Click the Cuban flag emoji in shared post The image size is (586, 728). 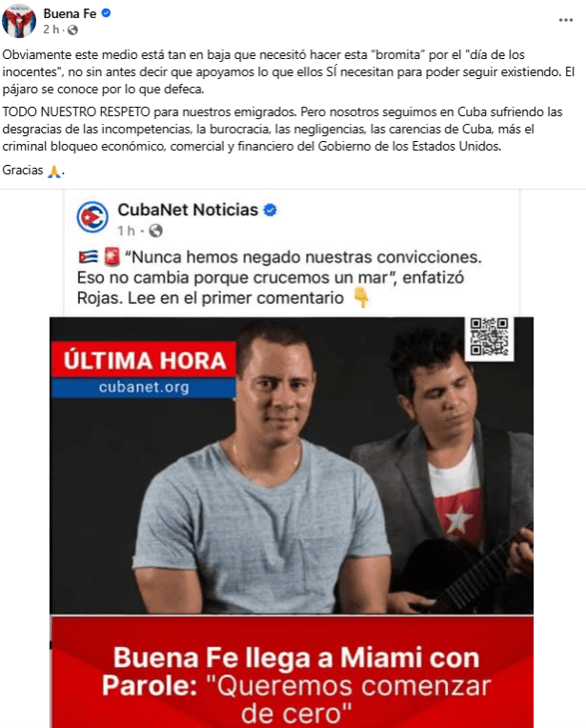[x=89, y=256]
